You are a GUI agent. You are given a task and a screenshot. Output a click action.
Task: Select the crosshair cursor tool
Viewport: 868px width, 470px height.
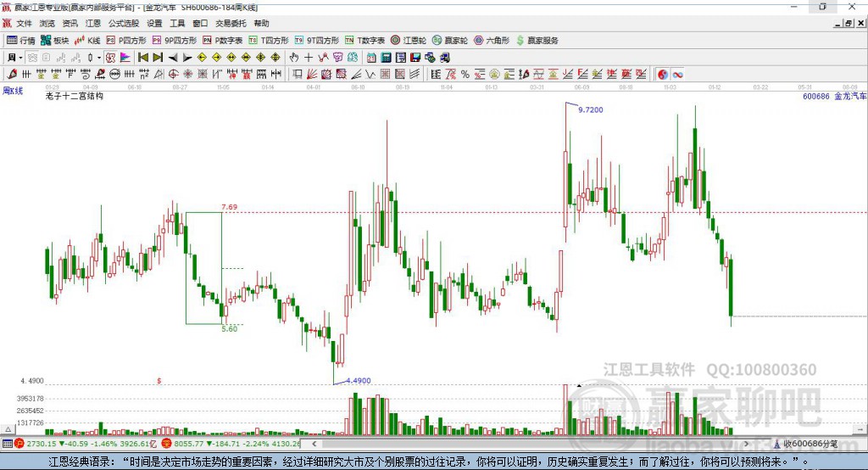309,57
